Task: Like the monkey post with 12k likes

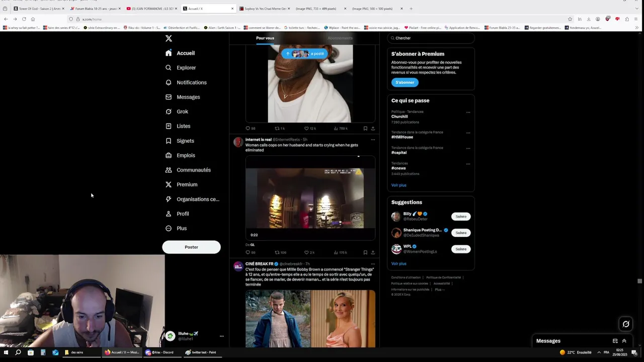Action: (310, 128)
